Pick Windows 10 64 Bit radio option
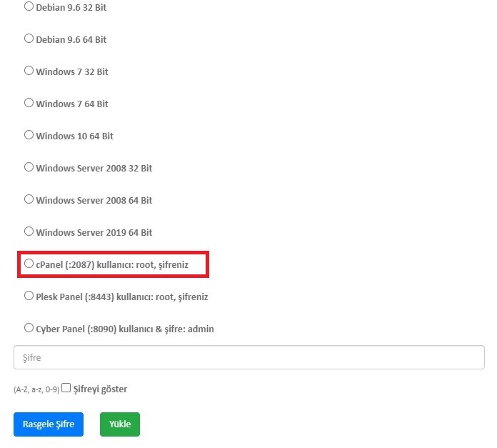 coord(29,135)
